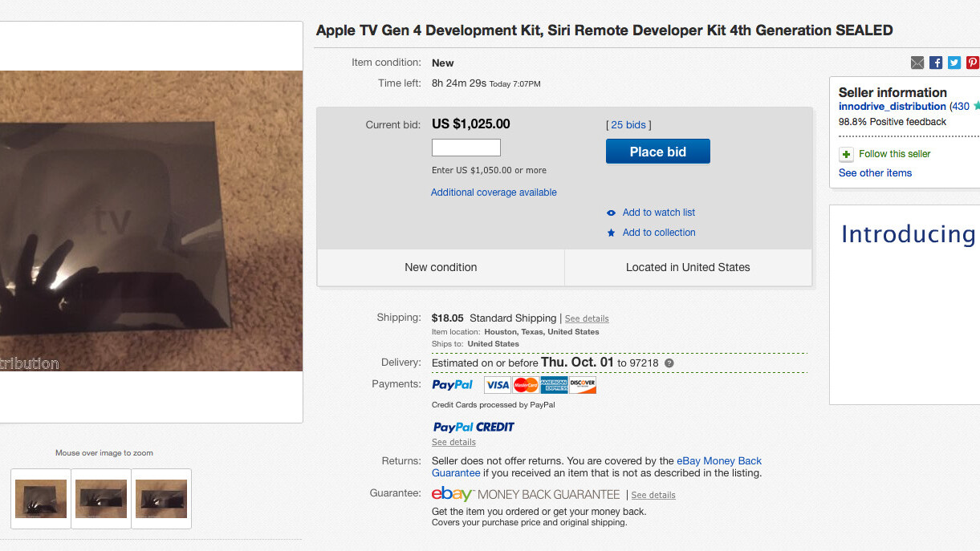Click the watch list eye icon

(612, 213)
